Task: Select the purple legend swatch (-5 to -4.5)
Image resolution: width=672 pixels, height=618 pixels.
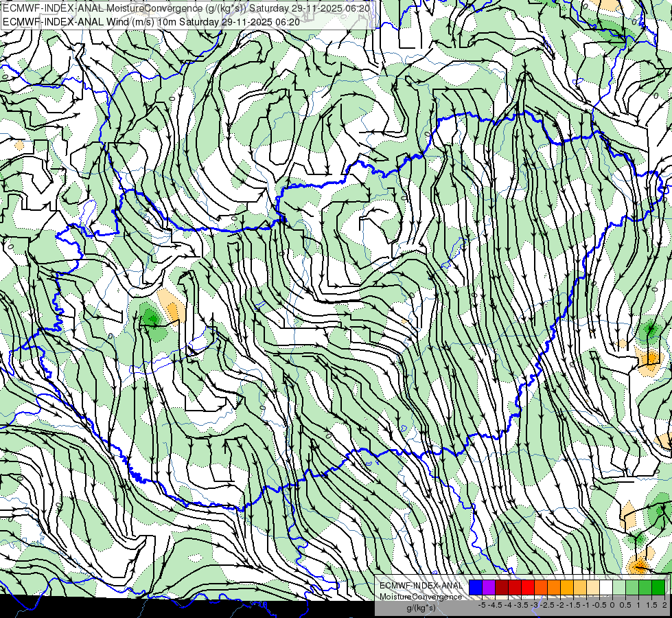Action: coord(489,587)
